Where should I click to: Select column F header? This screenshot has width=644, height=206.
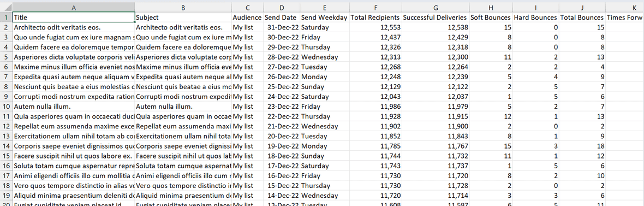point(375,8)
